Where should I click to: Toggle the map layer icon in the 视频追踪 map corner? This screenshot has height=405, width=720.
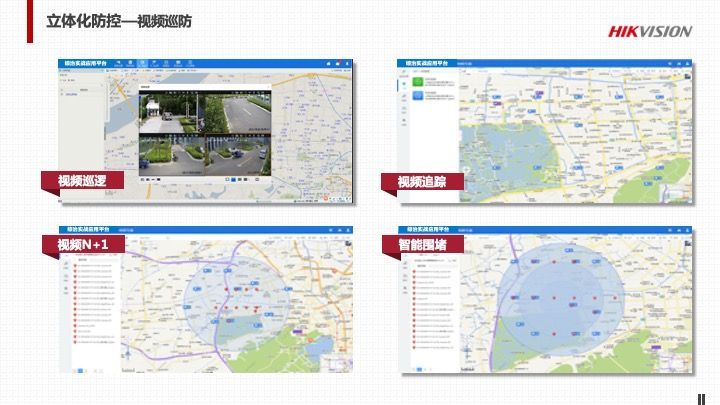(x=687, y=76)
